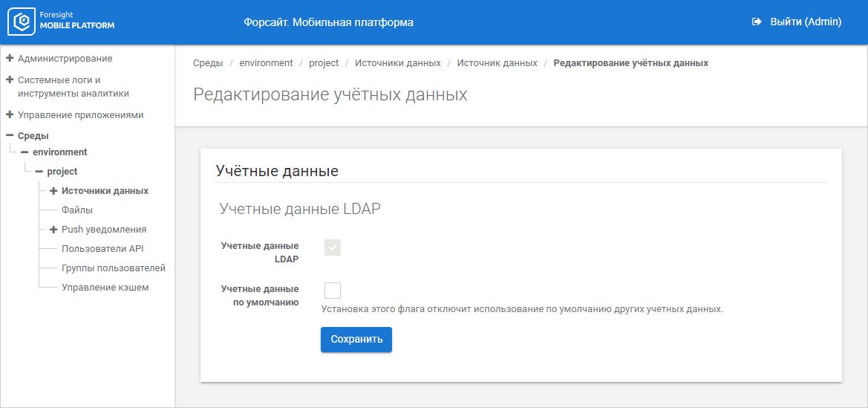
Task: Expand Администрирование using its plus icon
Action: 10,58
